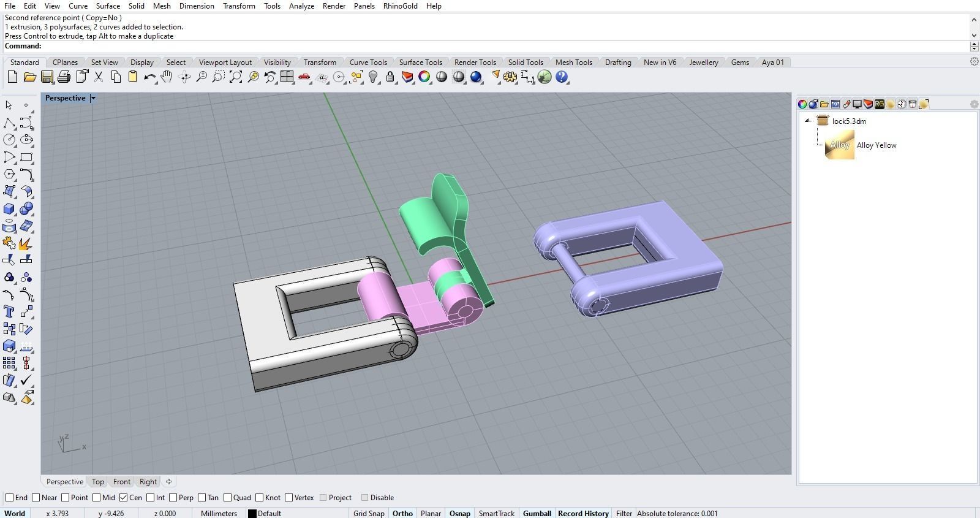980x518 pixels.
Task: Click the blue Render sphere icon
Action: click(476, 77)
